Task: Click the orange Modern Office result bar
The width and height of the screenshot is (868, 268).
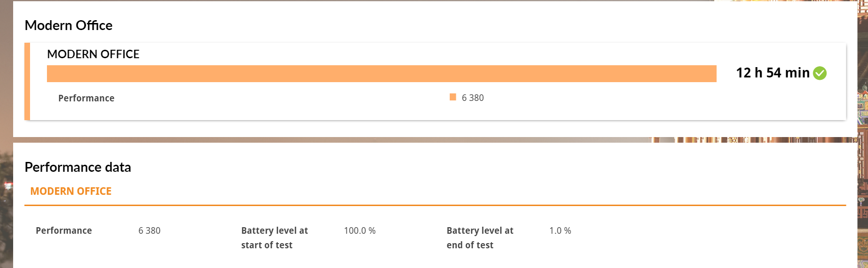Action: pos(381,74)
